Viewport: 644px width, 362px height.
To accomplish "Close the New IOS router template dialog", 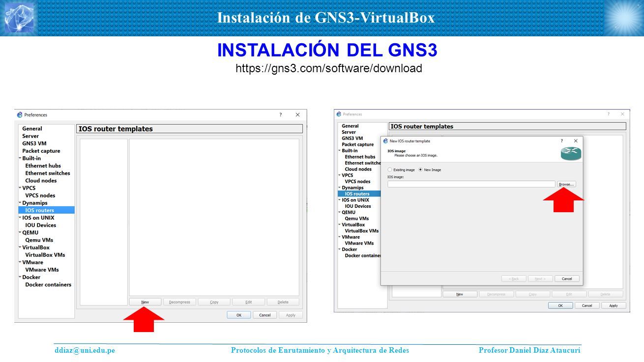I will click(576, 141).
